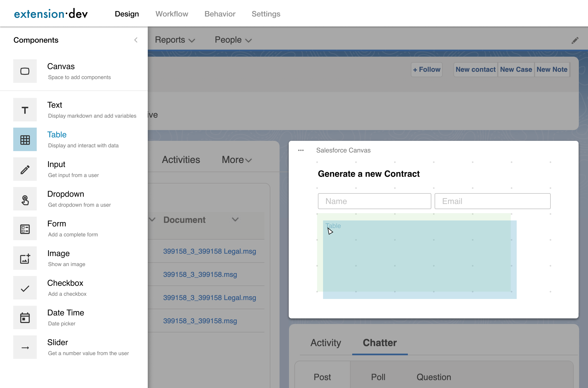Screen dimensions: 588x388
Task: Open the Reports dropdown
Action: (x=175, y=40)
